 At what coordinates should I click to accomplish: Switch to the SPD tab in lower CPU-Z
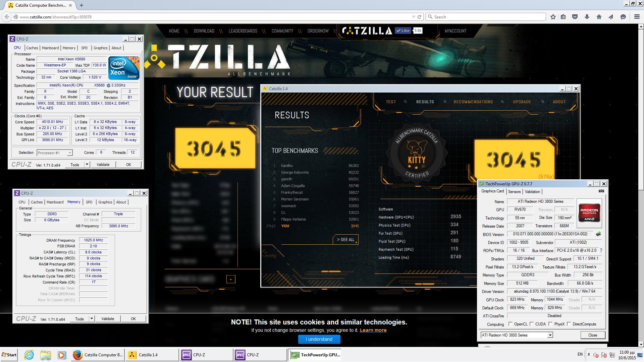[89, 202]
